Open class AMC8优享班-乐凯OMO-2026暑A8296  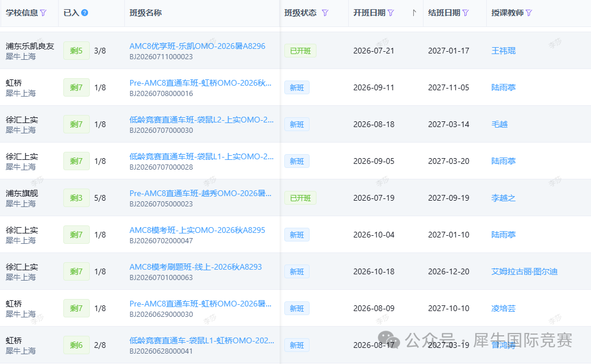[x=197, y=46]
